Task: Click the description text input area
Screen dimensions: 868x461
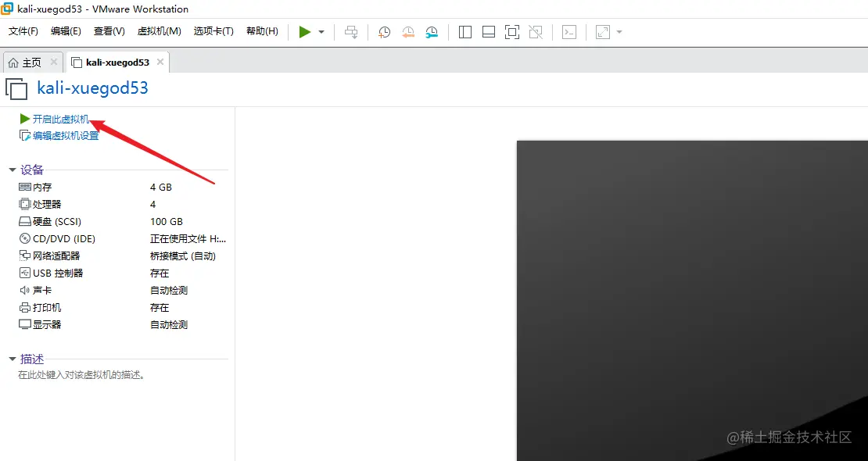Action: click(x=81, y=375)
